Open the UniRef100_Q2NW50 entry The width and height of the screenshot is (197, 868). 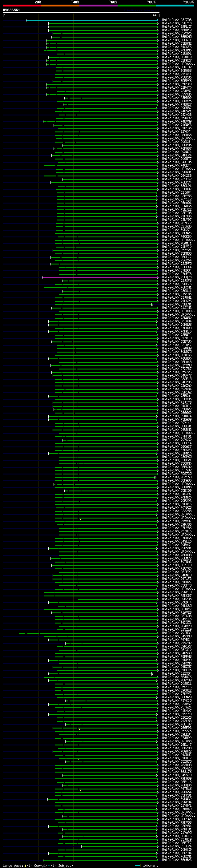(x=177, y=318)
